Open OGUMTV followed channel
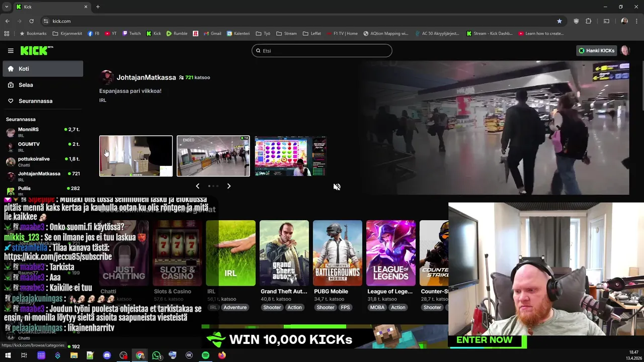 (x=43, y=147)
